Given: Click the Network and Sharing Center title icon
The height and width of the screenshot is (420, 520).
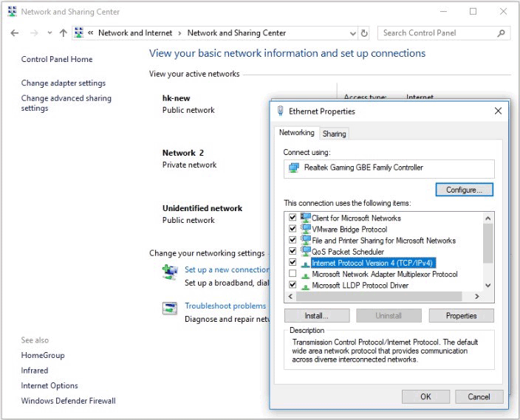Looking at the screenshot, I should click(13, 11).
